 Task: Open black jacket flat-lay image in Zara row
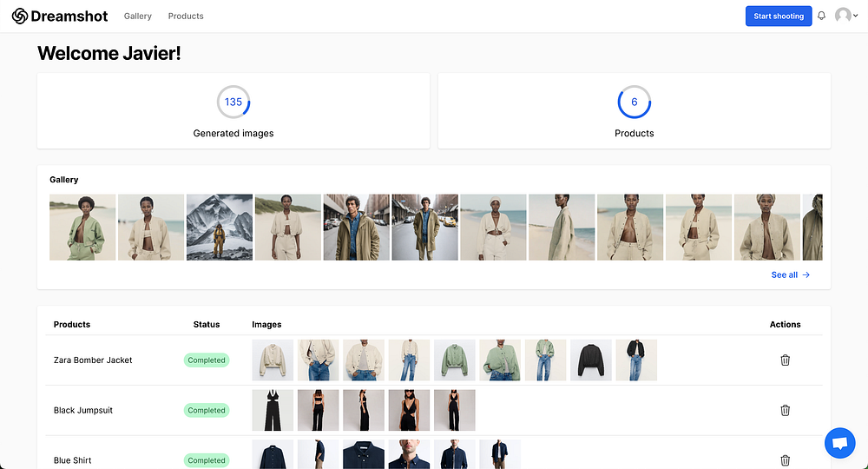(591, 360)
